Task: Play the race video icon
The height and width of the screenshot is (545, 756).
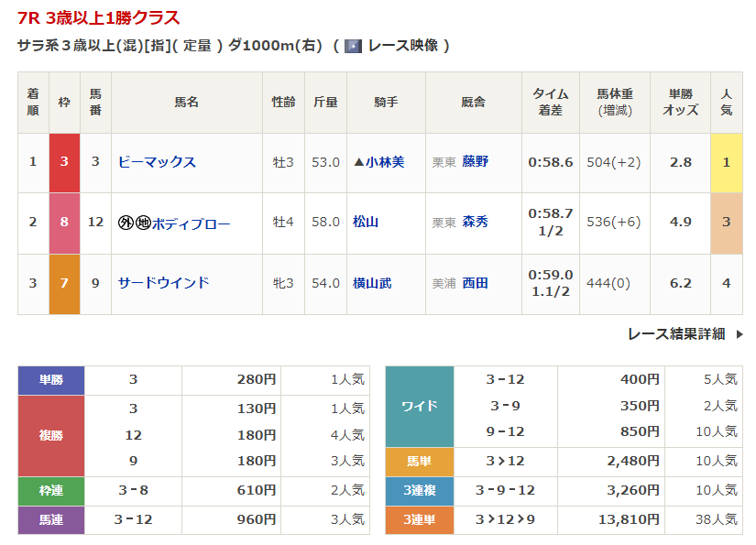Action: coord(353,46)
